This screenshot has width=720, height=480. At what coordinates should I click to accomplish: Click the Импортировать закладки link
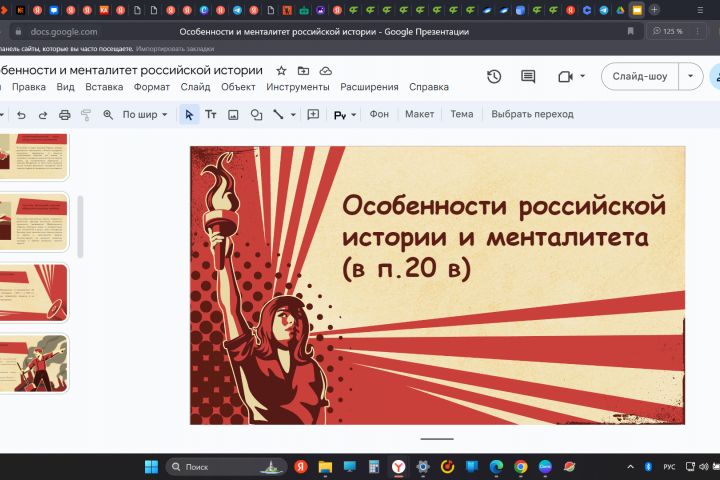coord(175,49)
